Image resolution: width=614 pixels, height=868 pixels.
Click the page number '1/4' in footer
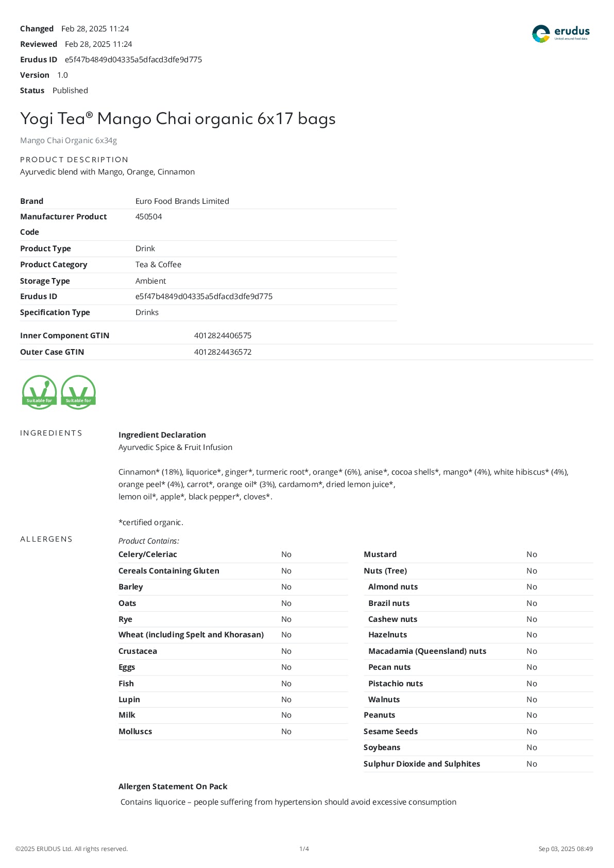(x=304, y=849)
